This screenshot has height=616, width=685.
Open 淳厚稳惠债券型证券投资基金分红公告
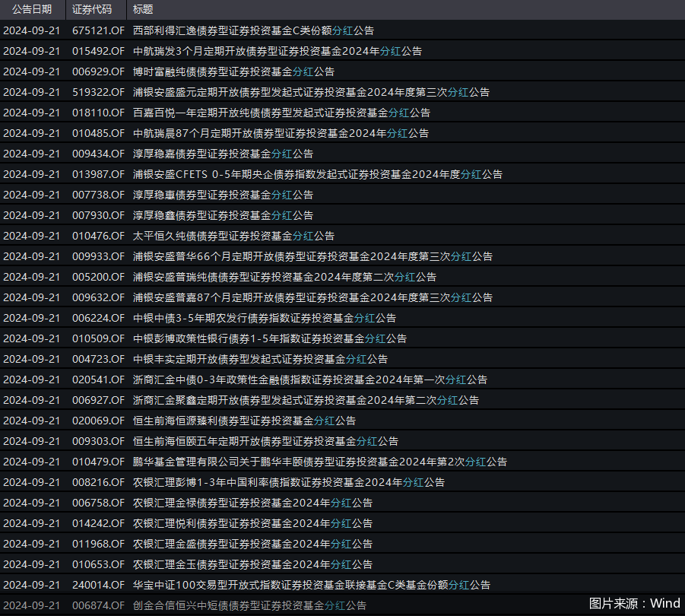pyautogui.click(x=223, y=195)
